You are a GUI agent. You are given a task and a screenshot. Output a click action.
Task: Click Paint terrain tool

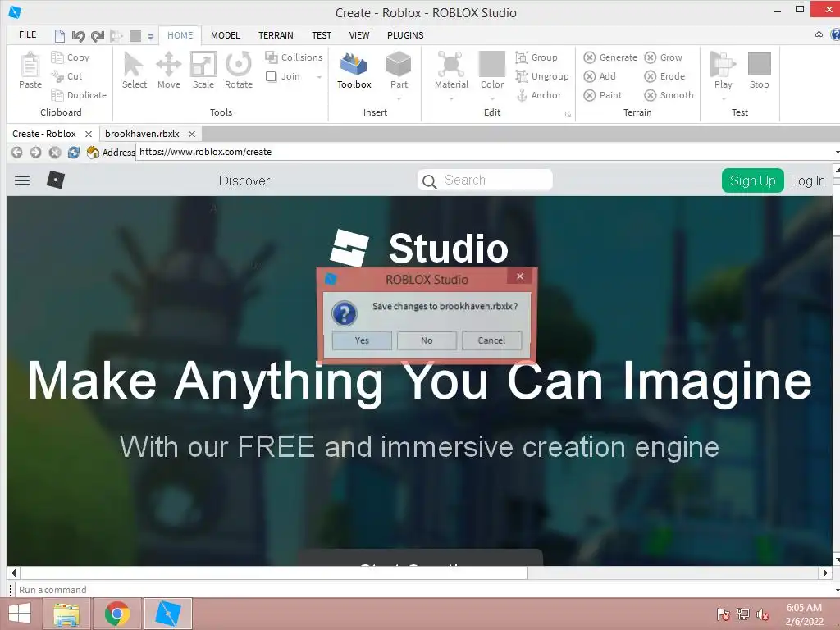click(603, 95)
